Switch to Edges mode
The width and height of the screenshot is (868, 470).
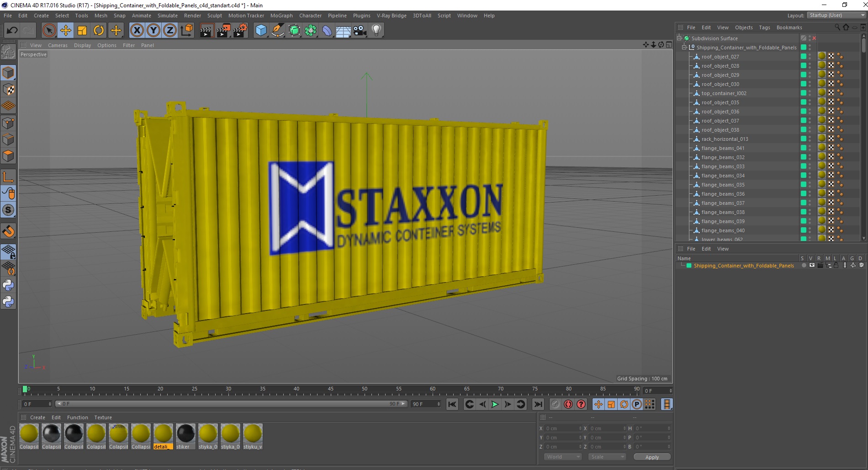pos(8,139)
